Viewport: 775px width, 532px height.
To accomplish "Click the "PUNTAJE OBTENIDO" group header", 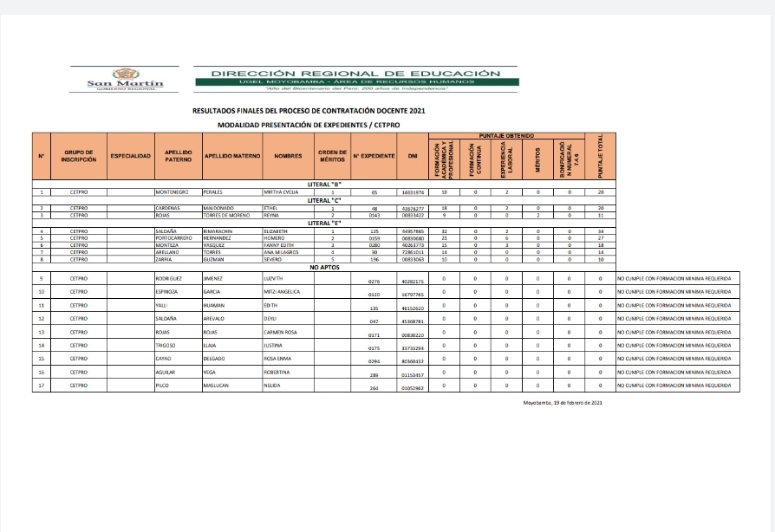I will (x=506, y=136).
